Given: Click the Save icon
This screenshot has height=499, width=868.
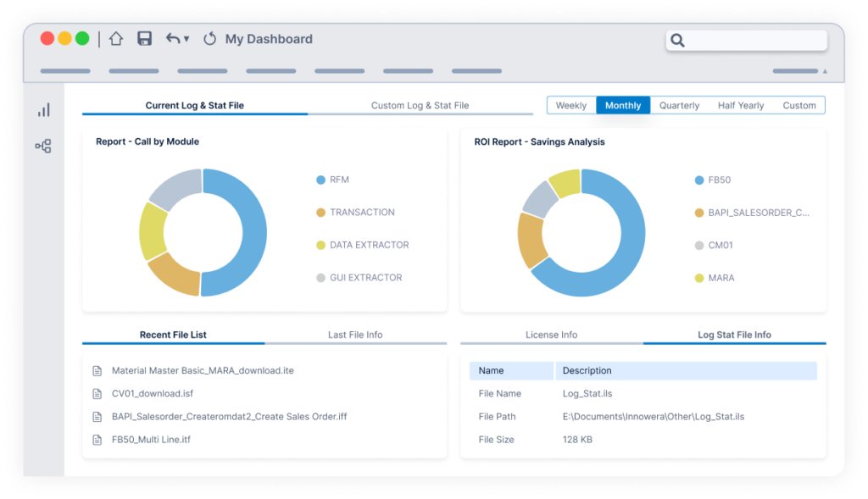Looking at the screenshot, I should coord(144,38).
